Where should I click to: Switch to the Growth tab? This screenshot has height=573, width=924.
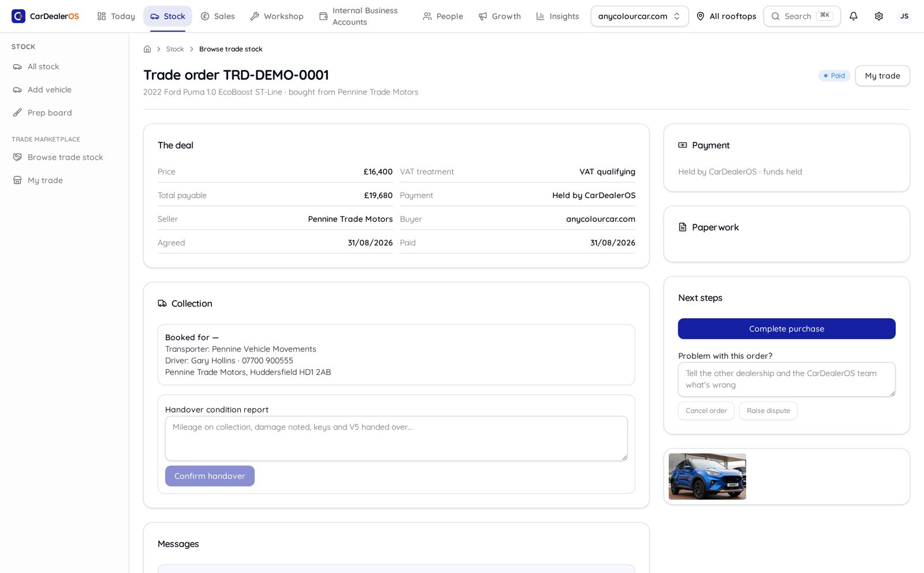500,16
